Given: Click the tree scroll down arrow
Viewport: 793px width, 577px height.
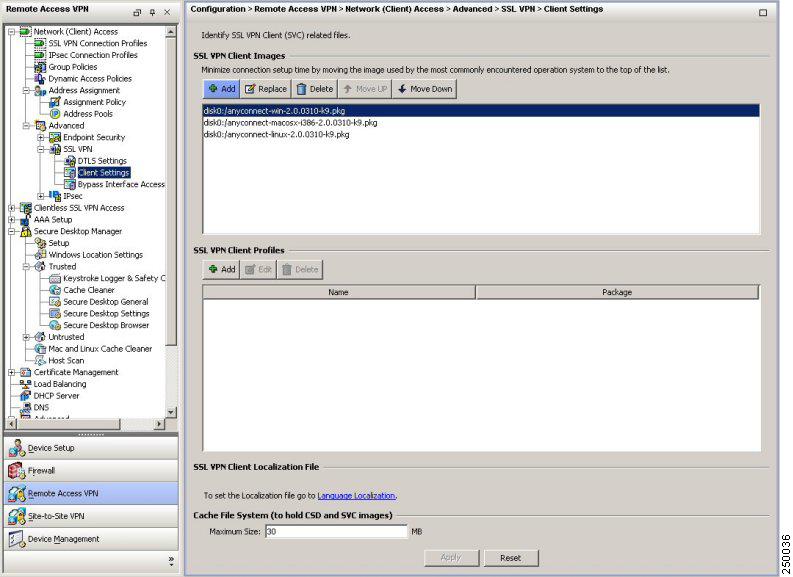Looking at the screenshot, I should click(171, 412).
